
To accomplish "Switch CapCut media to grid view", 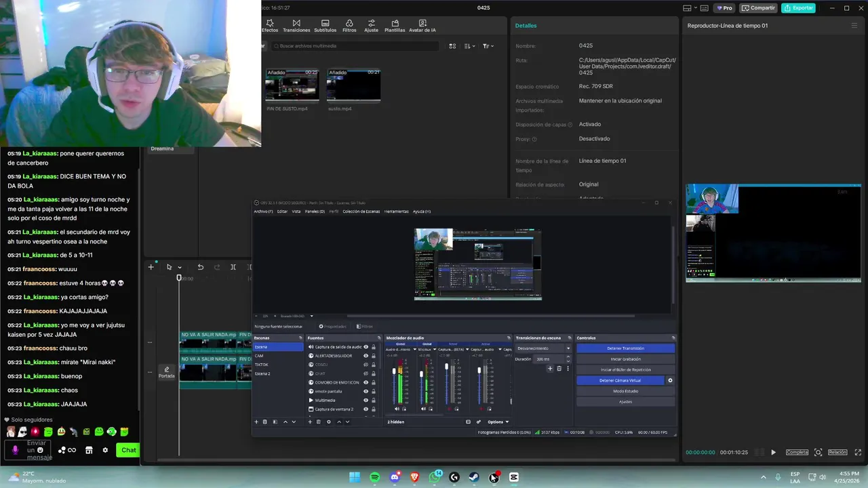I will [x=452, y=46].
